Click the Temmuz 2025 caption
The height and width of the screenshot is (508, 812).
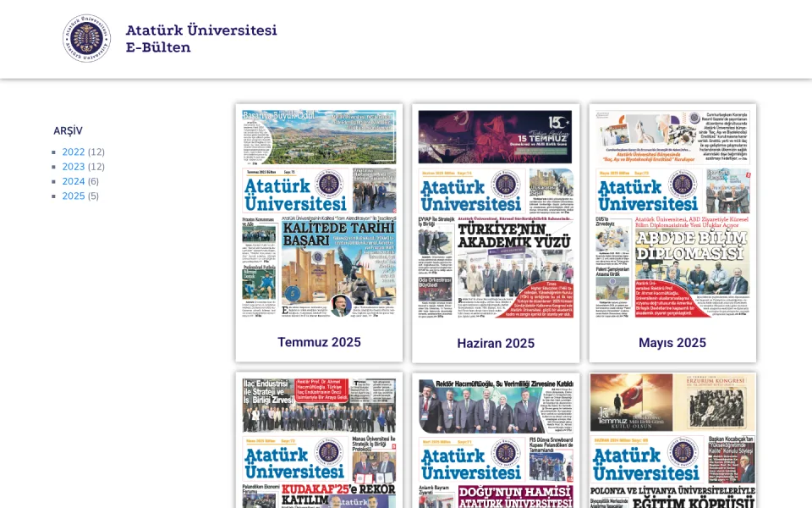pyautogui.click(x=319, y=342)
